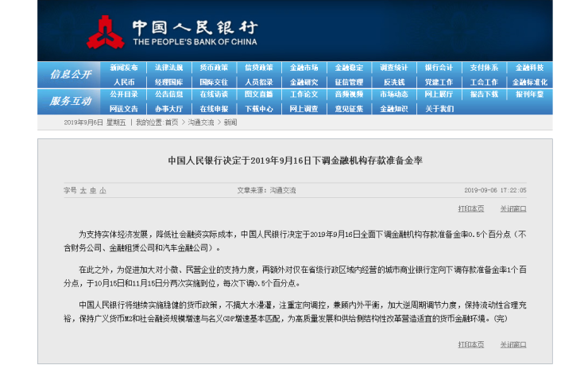Open 沟通交流 breadcrumb link
This screenshot has height=369, width=588.
200,122
